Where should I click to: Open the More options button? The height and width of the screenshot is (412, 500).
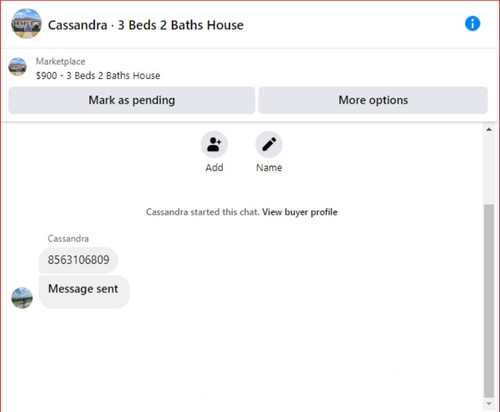pyautogui.click(x=373, y=100)
